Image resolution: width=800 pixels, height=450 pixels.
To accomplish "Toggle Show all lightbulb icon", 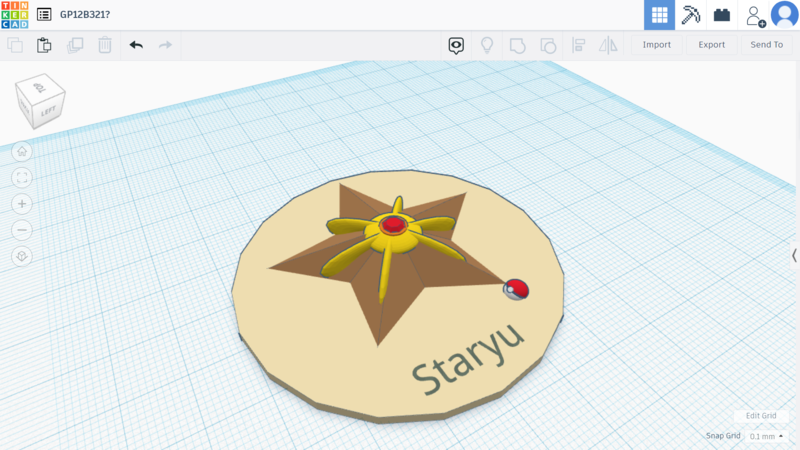I will [487, 45].
